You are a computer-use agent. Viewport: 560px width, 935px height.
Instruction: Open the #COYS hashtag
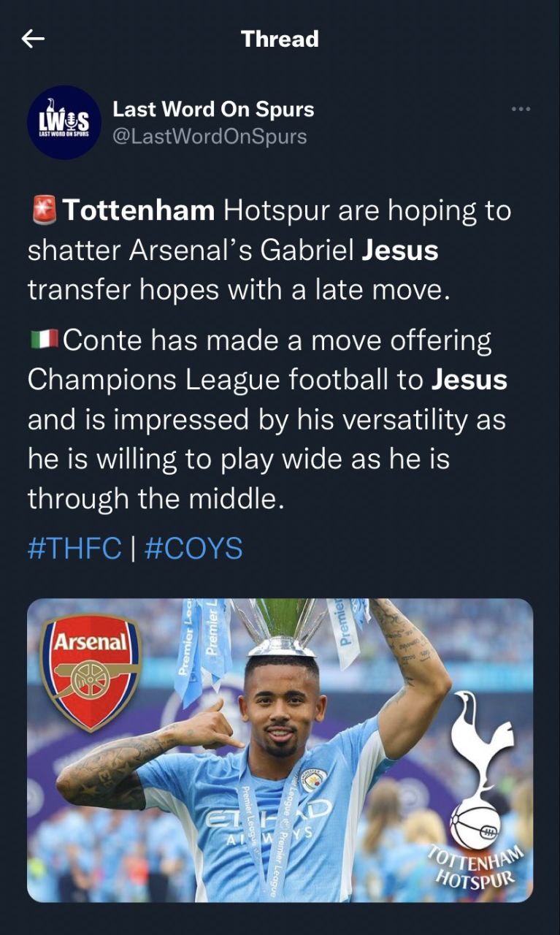click(x=193, y=548)
